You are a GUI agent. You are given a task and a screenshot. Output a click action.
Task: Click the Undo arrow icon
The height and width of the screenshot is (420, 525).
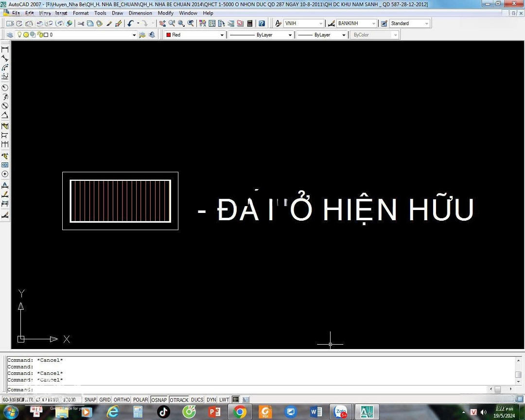[130, 23]
